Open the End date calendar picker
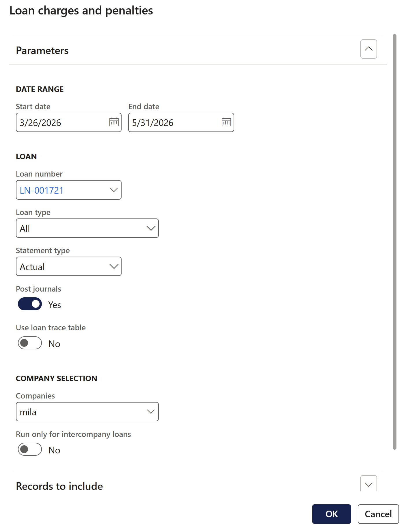Image resolution: width=408 pixels, height=532 pixels. pyautogui.click(x=226, y=122)
